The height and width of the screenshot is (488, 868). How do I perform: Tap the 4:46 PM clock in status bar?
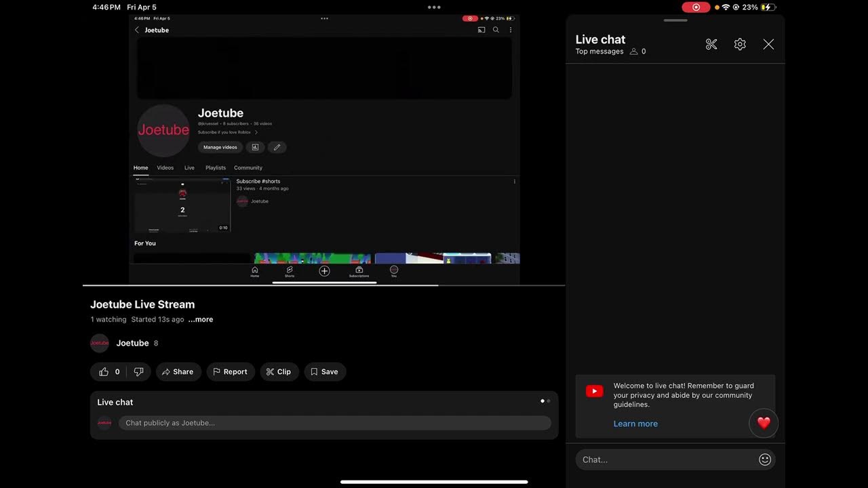pos(106,7)
